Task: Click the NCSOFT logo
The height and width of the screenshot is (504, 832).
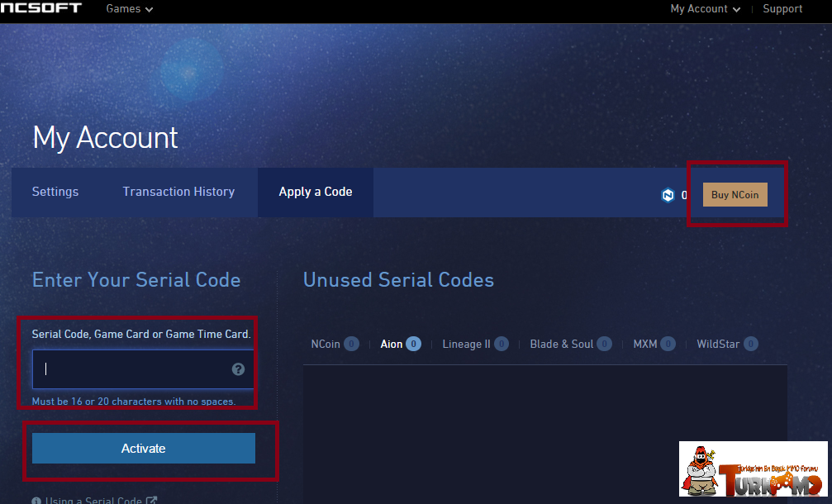Action: tap(40, 8)
